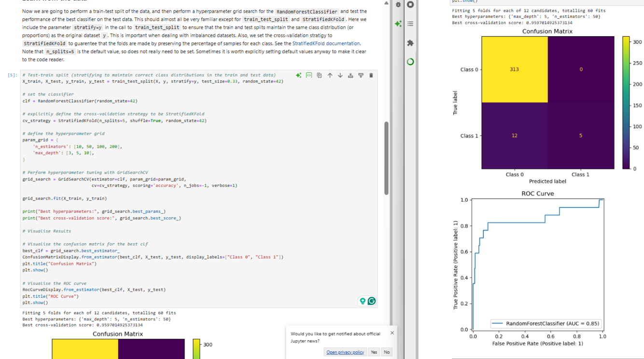
Task: Click the grid_search.fit(X_train, y_train) line
Action: (x=65, y=198)
